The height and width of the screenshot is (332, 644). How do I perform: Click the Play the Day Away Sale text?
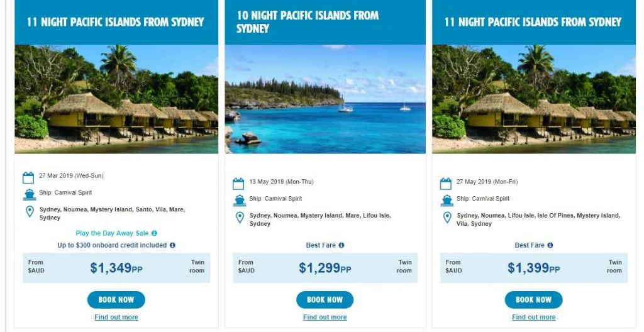[112, 233]
